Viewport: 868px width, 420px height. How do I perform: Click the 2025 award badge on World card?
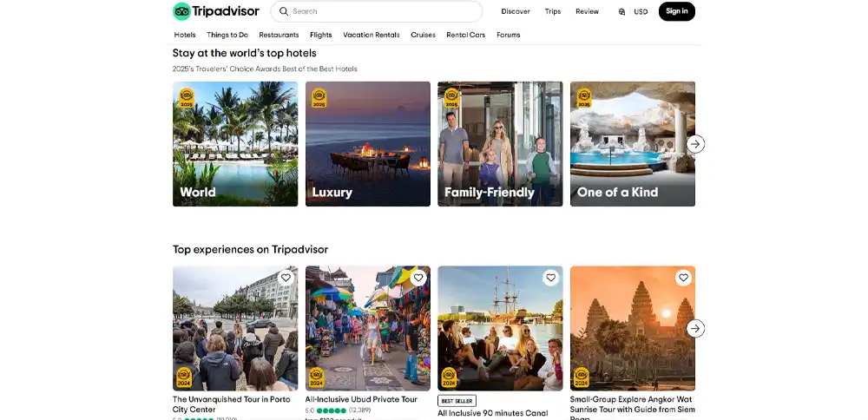click(187, 98)
